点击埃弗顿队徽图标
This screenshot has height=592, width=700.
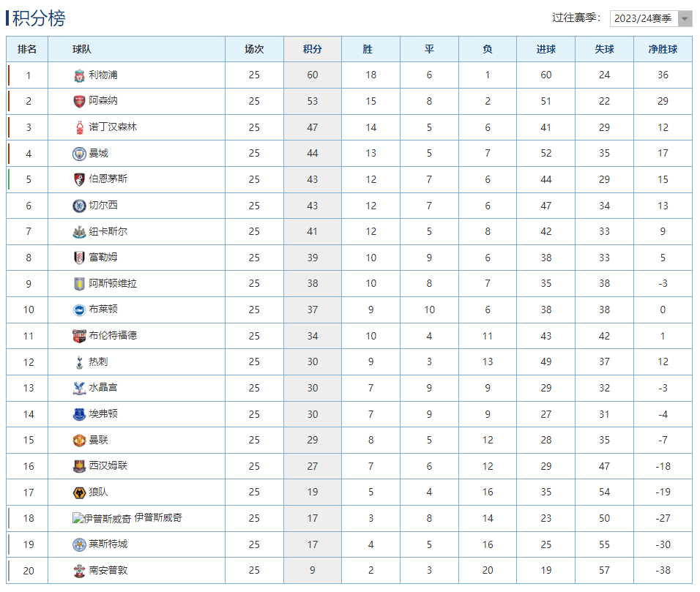click(x=79, y=413)
